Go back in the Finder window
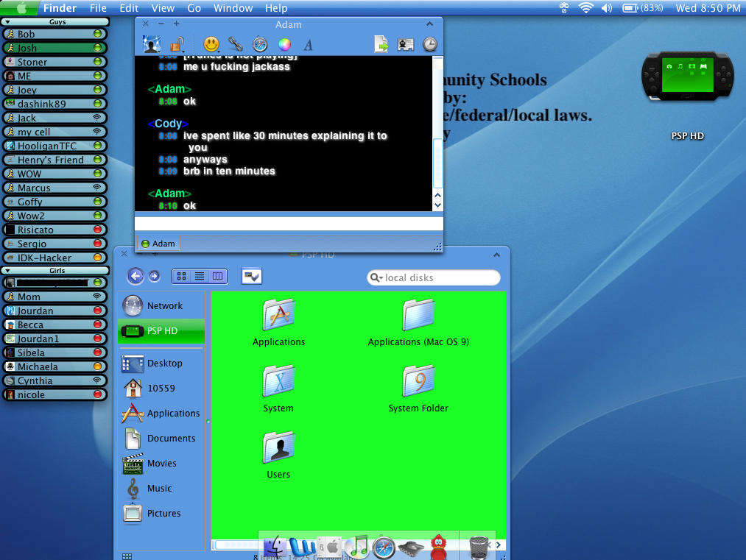The width and height of the screenshot is (746, 560). tap(136, 276)
